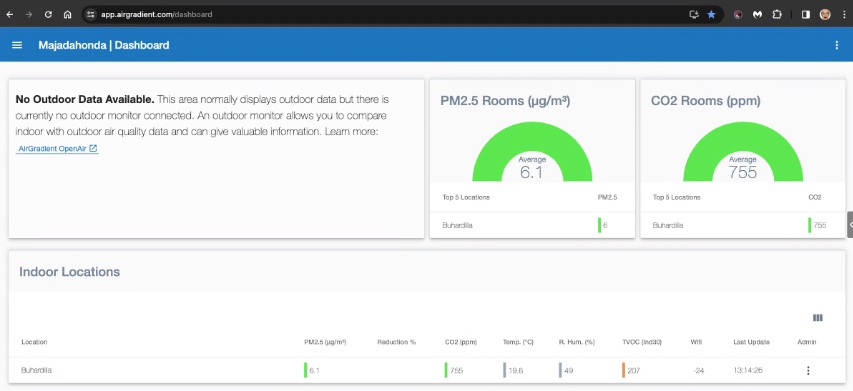Open the round purple extension icon
The height and width of the screenshot is (391, 853).
tap(738, 15)
